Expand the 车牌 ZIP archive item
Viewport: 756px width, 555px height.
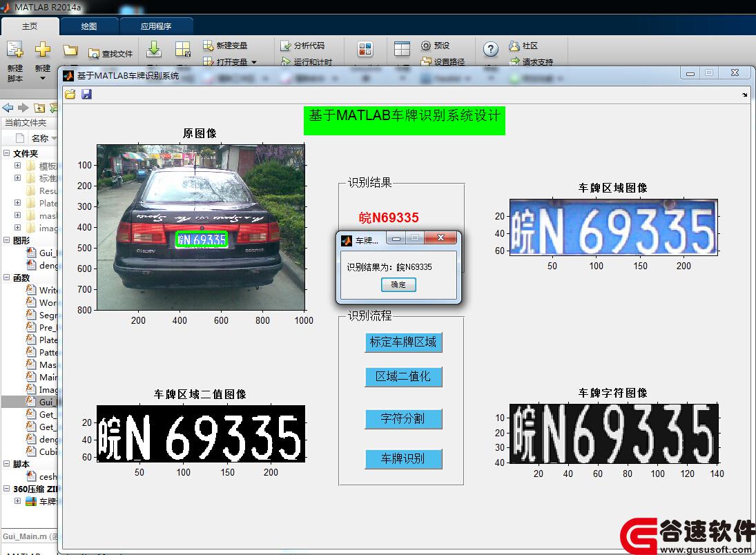pyautogui.click(x=18, y=501)
